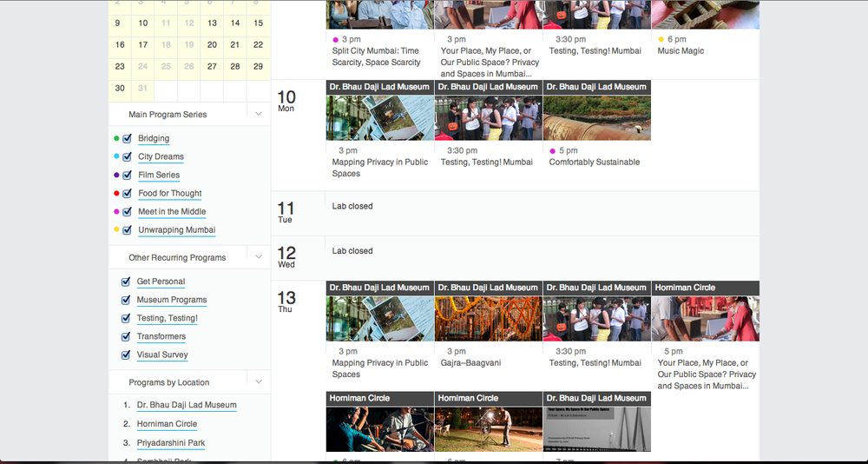868x464 pixels.
Task: Select day 30 in the mini calendar
Action: [x=120, y=88]
